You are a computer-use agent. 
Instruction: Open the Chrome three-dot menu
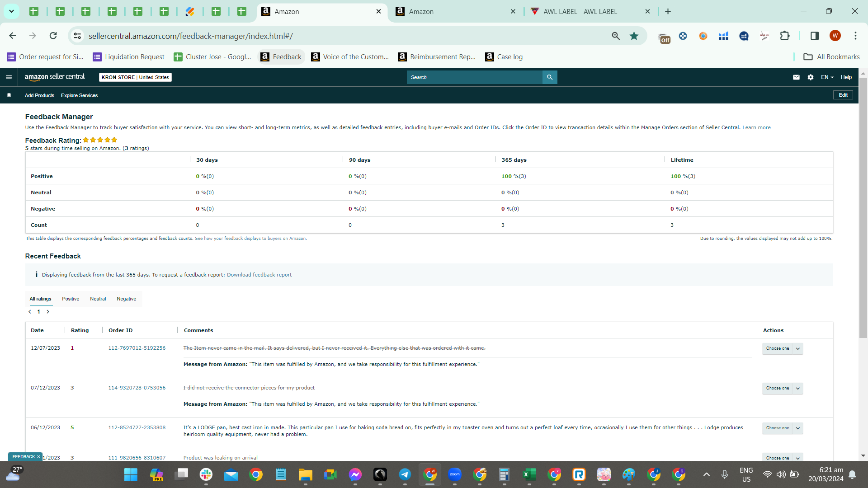pos(855,36)
